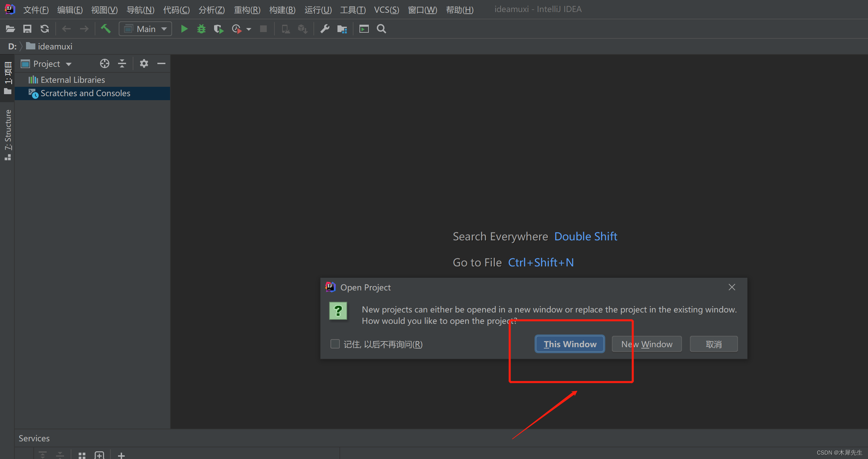Open the Main run configuration dropdown
The height and width of the screenshot is (459, 868).
146,29
